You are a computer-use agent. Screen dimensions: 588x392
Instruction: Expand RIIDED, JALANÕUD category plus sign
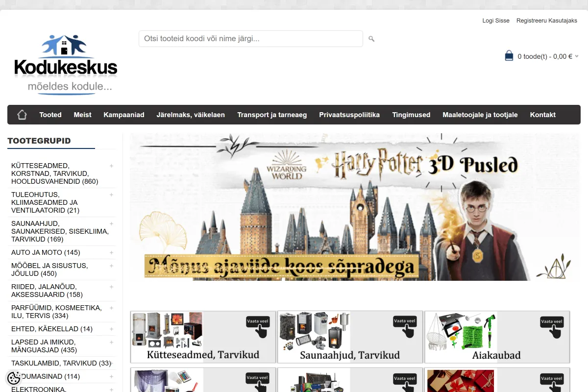111,287
